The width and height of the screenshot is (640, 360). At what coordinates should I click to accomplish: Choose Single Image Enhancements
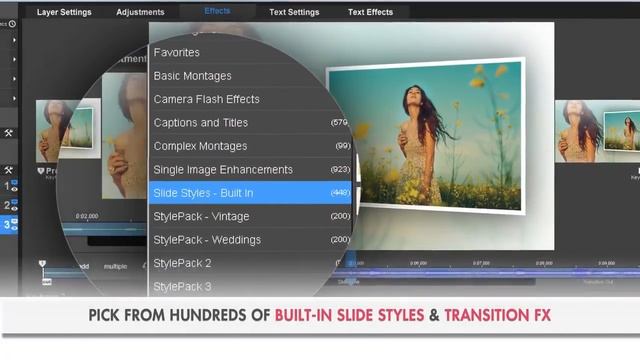coord(250,170)
